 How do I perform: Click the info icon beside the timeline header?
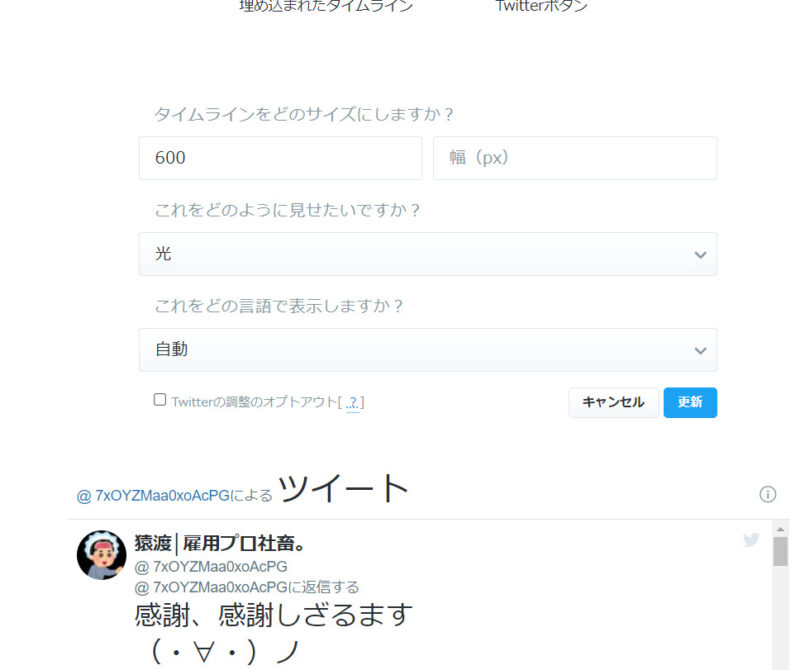(767, 494)
